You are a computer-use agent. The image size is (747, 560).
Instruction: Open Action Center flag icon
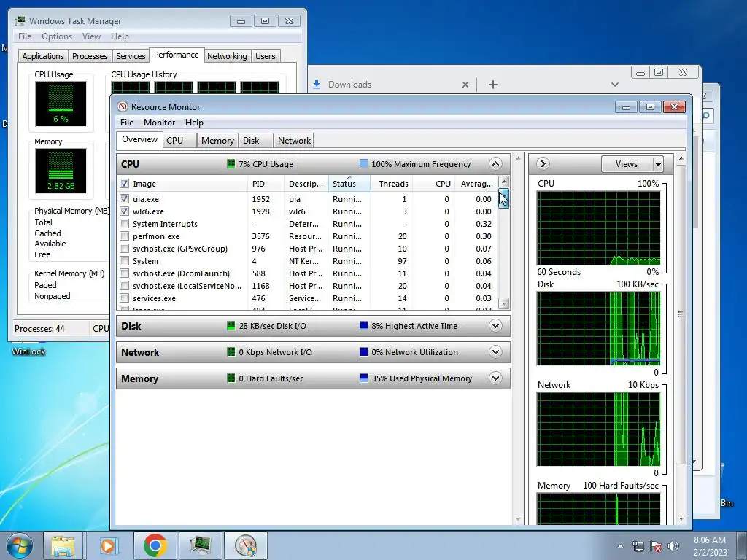(656, 546)
